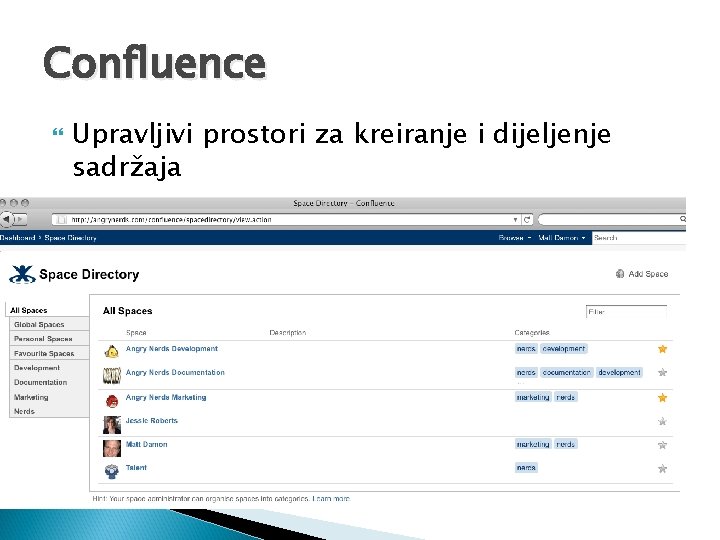Favourite the Matt Damon space star
This screenshot has width=720, height=540.
pos(662,444)
